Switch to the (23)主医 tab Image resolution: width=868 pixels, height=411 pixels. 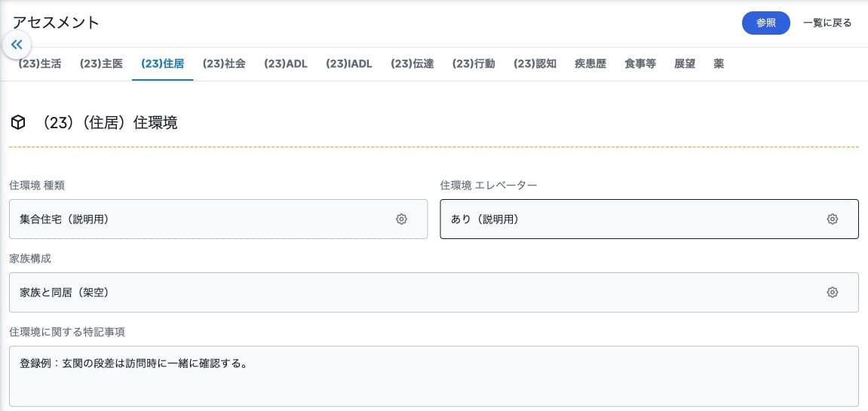101,63
